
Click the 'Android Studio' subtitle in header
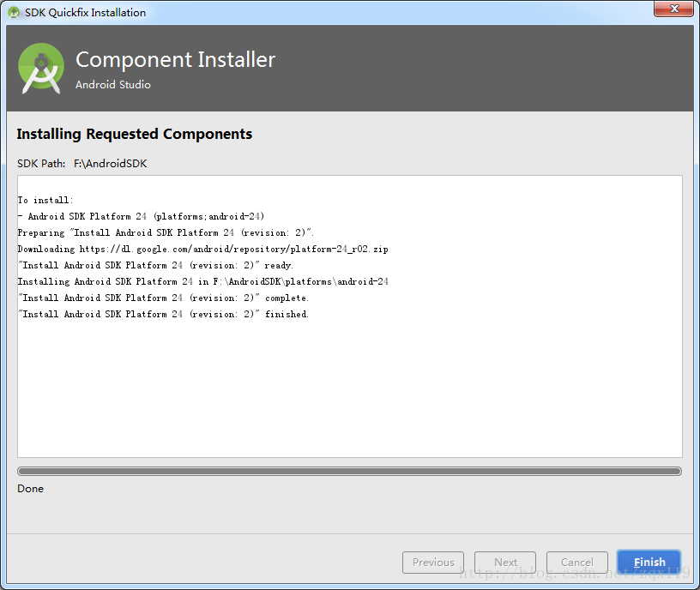[113, 84]
